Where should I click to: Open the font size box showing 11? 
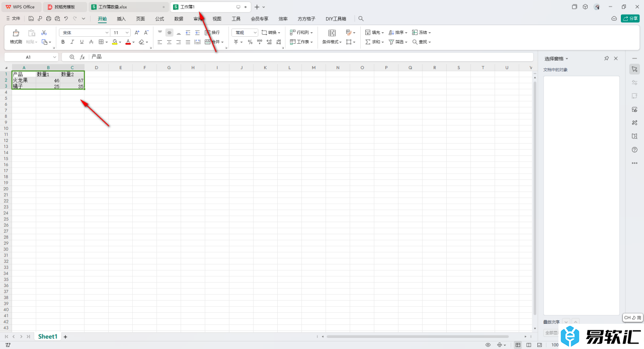(x=121, y=32)
